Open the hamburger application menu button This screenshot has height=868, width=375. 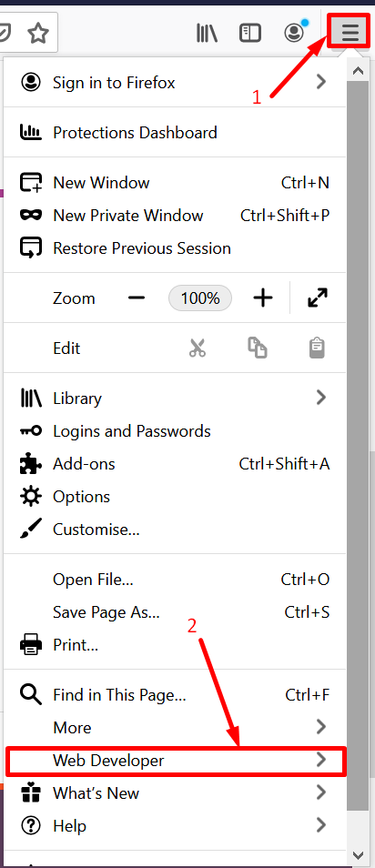350,34
